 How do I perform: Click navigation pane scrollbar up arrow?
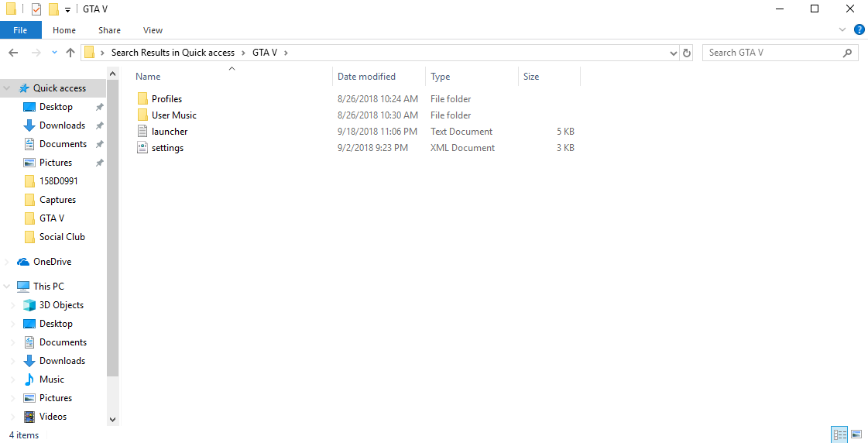[x=113, y=74]
